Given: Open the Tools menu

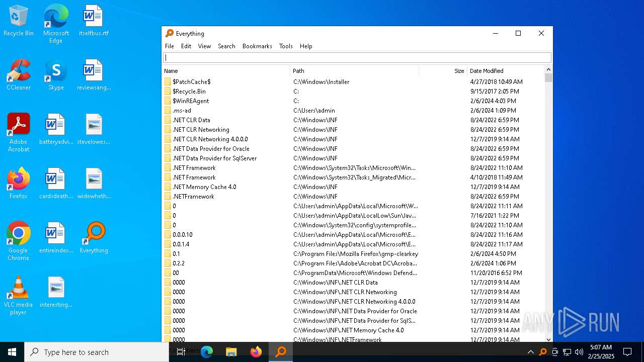Looking at the screenshot, I should [x=286, y=46].
